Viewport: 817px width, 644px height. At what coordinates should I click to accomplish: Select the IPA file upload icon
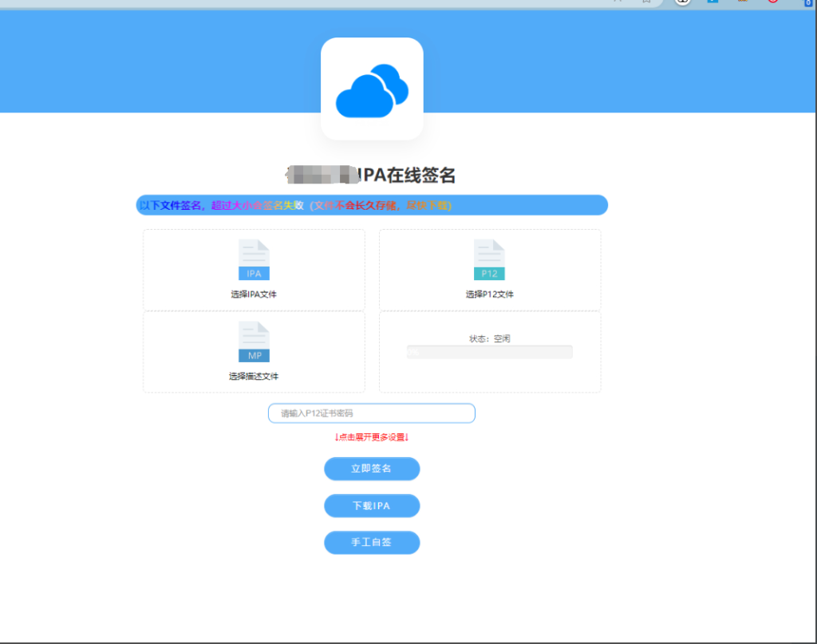253,258
